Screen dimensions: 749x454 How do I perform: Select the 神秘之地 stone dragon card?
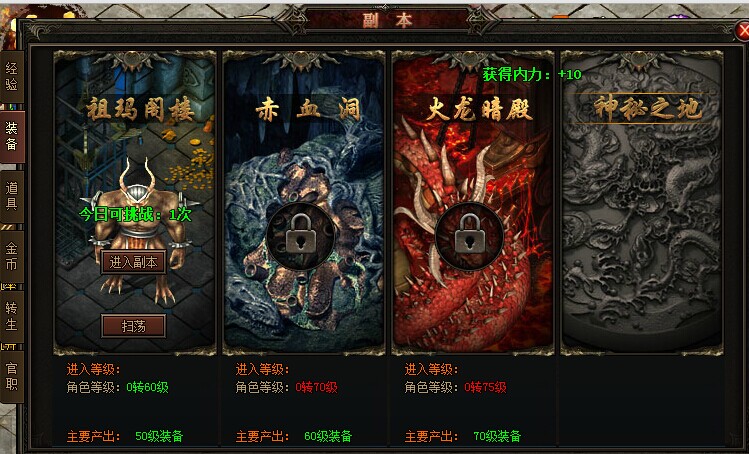642,203
